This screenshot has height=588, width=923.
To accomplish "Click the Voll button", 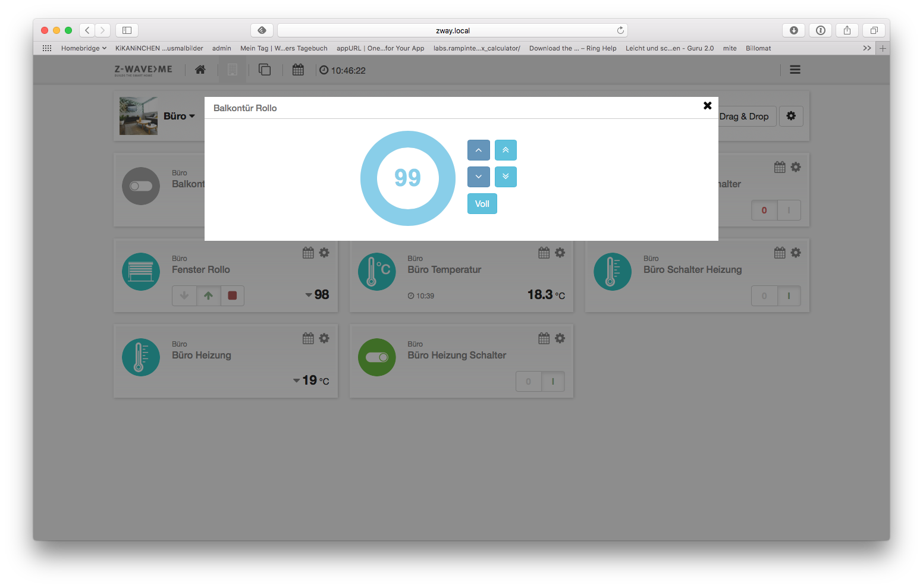I will click(x=482, y=204).
